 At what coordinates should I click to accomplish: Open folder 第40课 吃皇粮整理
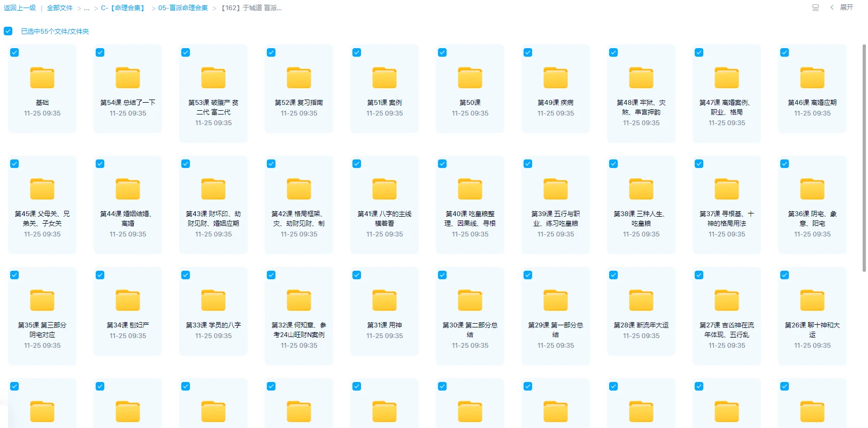470,189
